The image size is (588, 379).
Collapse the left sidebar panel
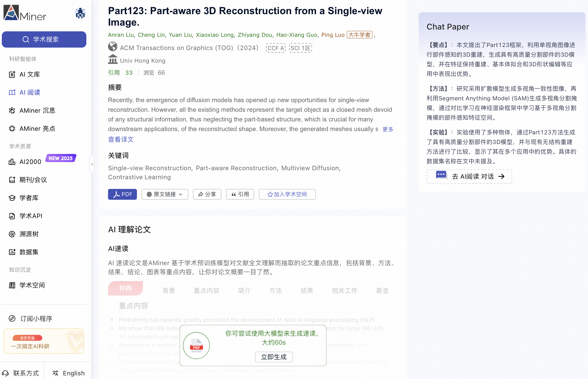click(92, 164)
